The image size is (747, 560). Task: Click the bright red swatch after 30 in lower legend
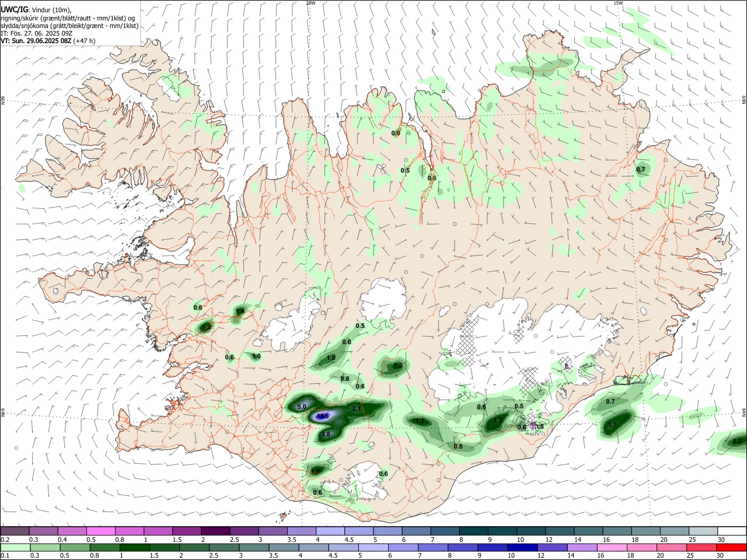tap(731, 547)
